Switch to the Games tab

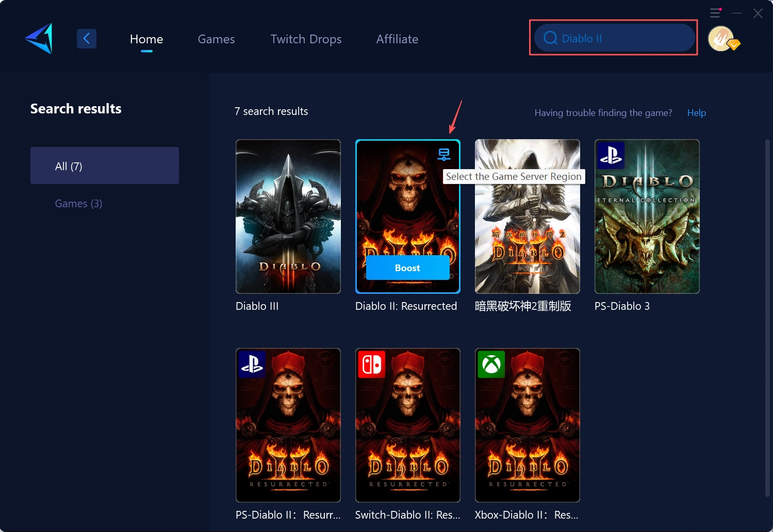coord(216,39)
